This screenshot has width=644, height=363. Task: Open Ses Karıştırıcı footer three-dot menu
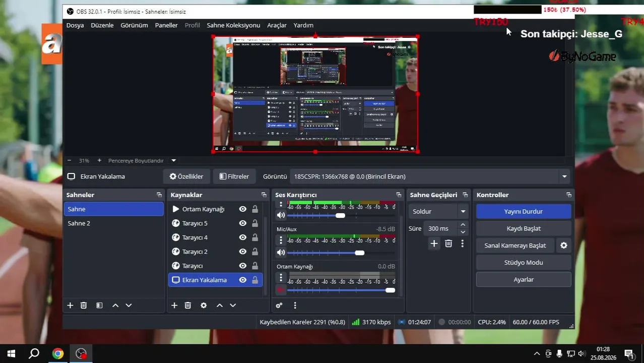[295, 306]
